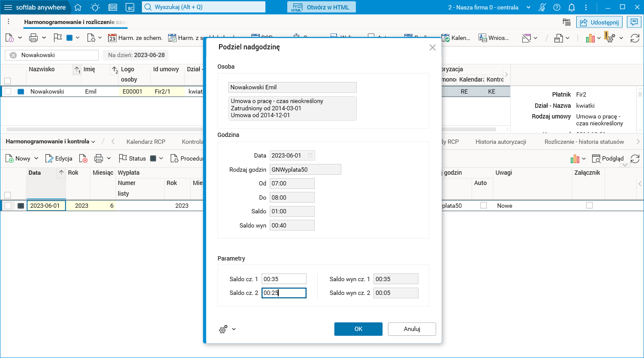Image resolution: width=644 pixels, height=358 pixels.
Task: Expand the company selector Nasza firma 0 - centrala
Action: (528, 7)
